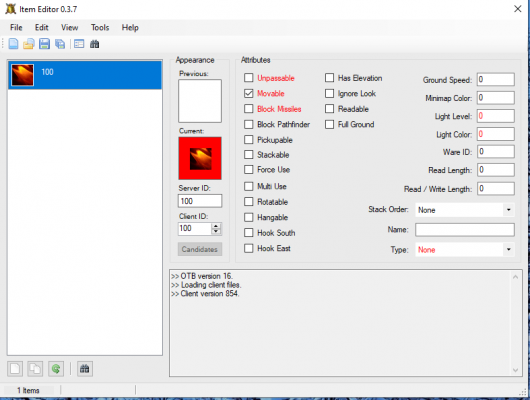Create new item with bottom blank-page button
Screen dimensions: 530x400
(x=15, y=369)
